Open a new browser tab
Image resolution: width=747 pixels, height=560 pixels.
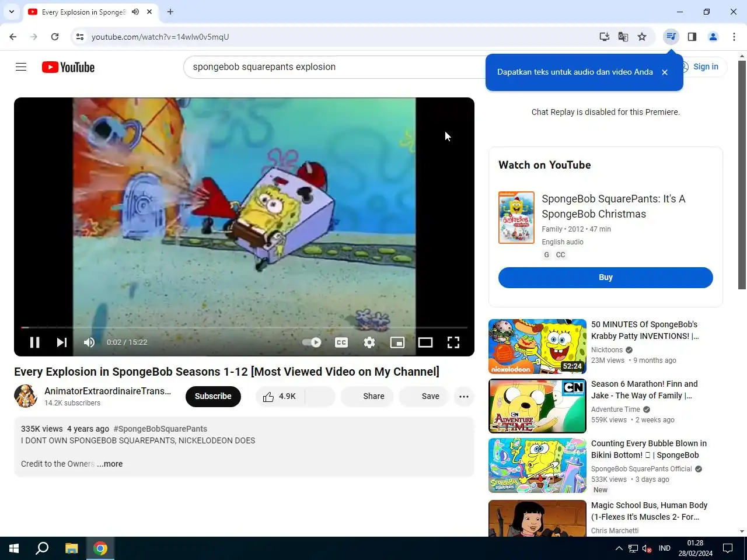pyautogui.click(x=170, y=12)
